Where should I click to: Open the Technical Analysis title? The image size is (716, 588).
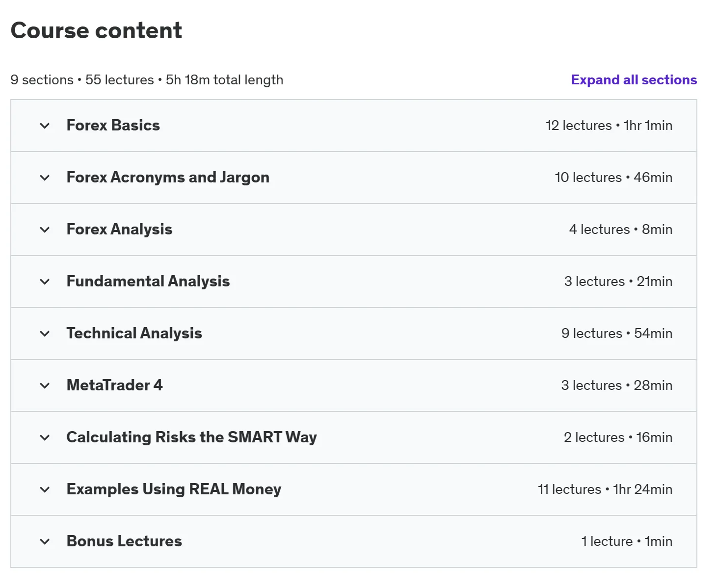[x=134, y=333]
